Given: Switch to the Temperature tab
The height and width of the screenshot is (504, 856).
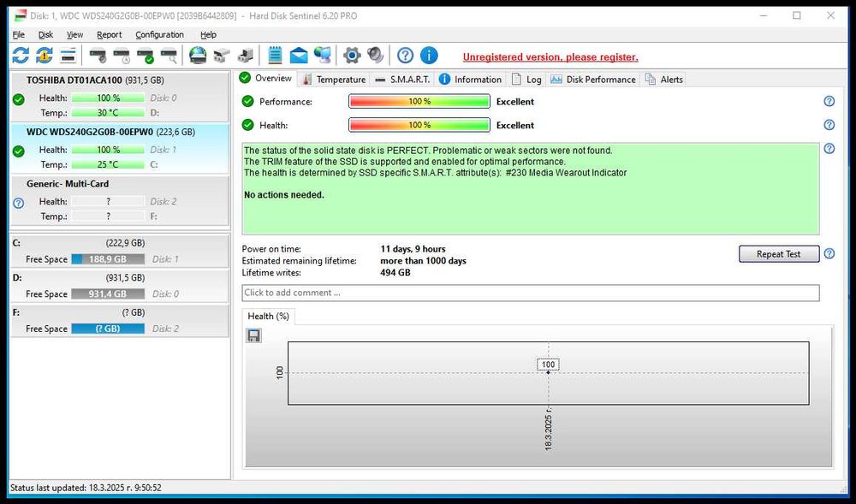Looking at the screenshot, I should (x=334, y=79).
